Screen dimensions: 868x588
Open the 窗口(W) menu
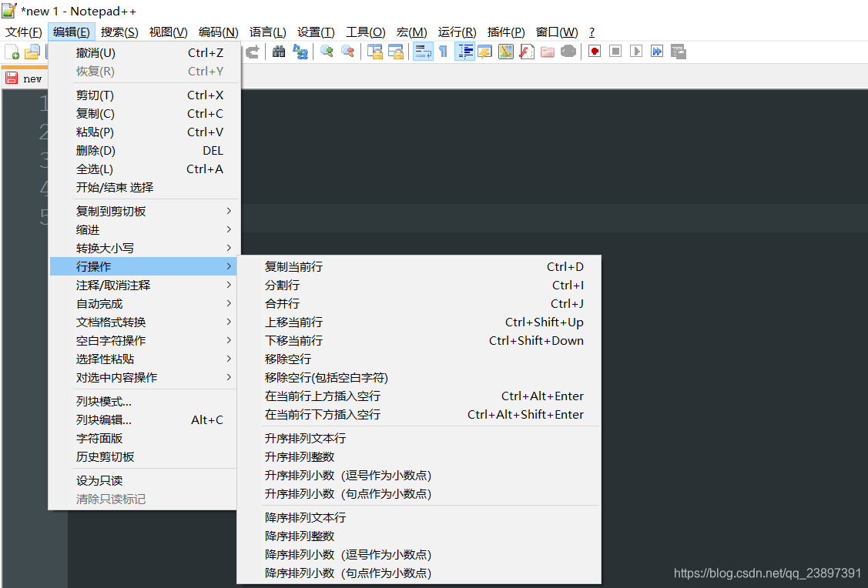(x=557, y=32)
